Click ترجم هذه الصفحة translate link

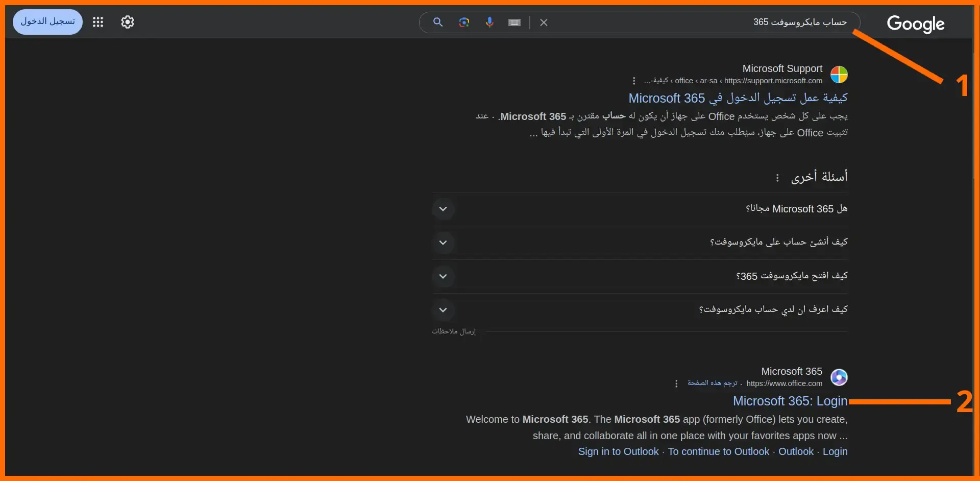coord(712,383)
